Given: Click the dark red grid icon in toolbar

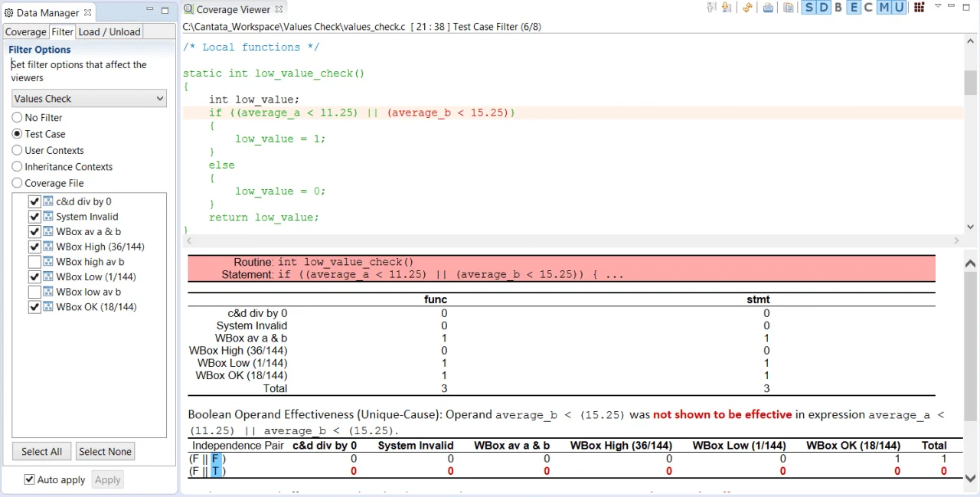Looking at the screenshot, I should (x=920, y=8).
